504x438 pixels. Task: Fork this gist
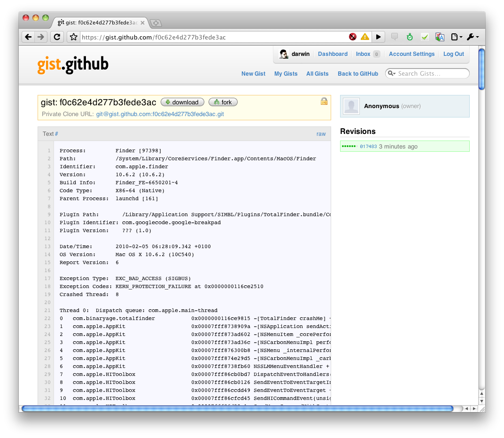point(223,102)
